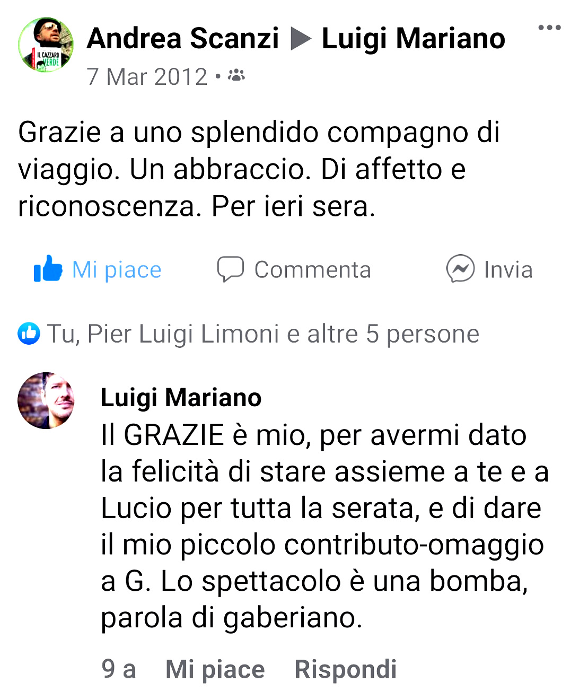Open Andrea Scanzi's profile name link
Image resolution: width=588 pixels, height=700 pixels.
(x=183, y=39)
